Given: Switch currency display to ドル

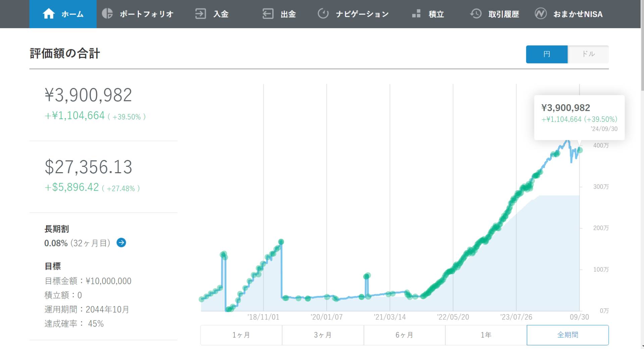Looking at the screenshot, I should click(588, 54).
